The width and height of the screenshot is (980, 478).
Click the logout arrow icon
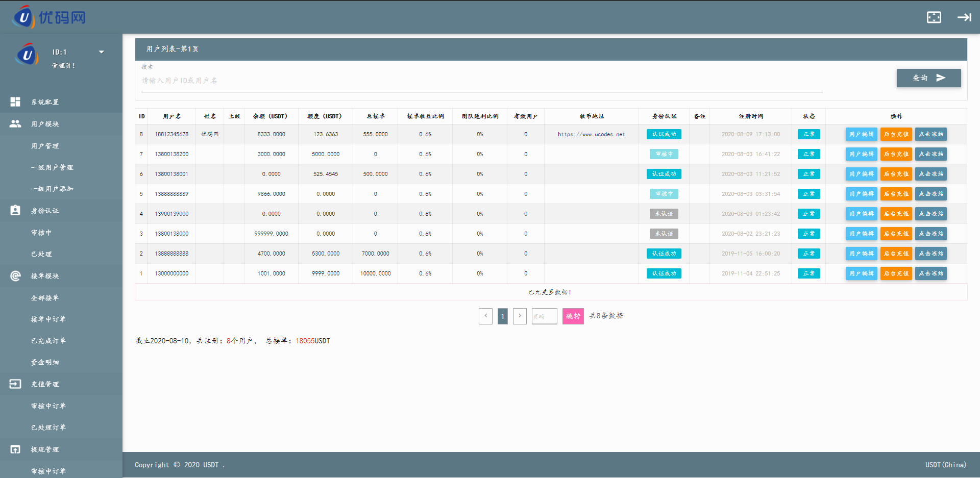click(x=964, y=17)
